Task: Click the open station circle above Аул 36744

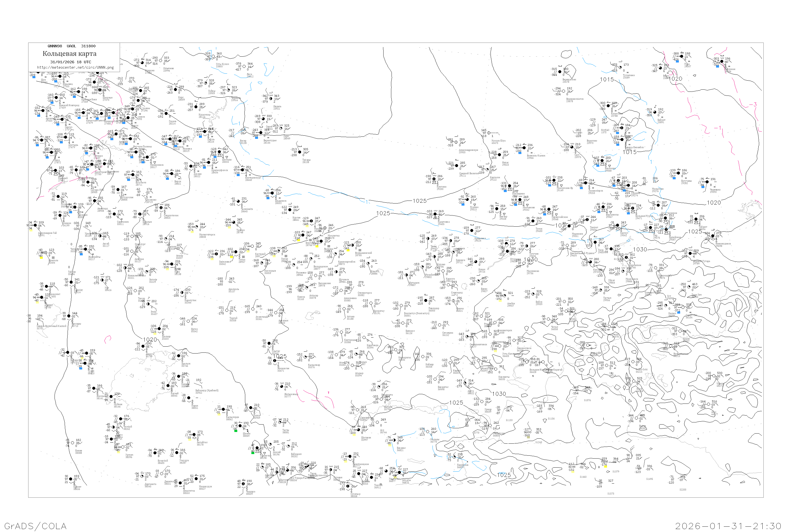Action: click(377, 422)
